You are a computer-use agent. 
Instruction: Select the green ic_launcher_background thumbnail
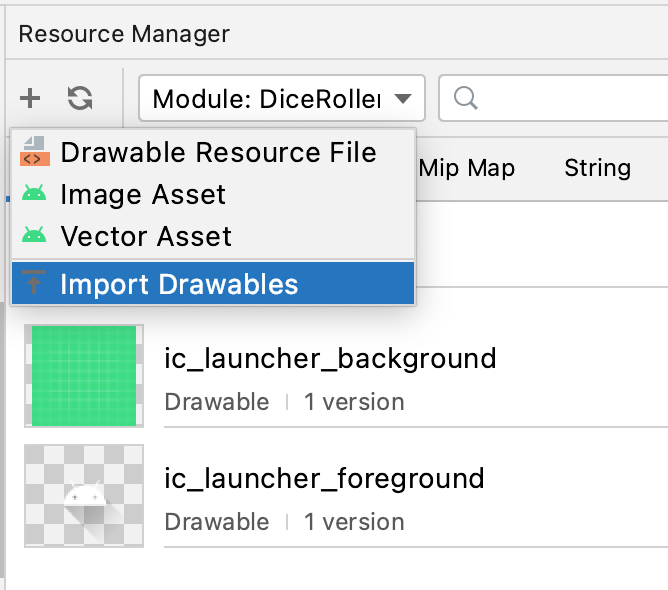click(x=84, y=375)
